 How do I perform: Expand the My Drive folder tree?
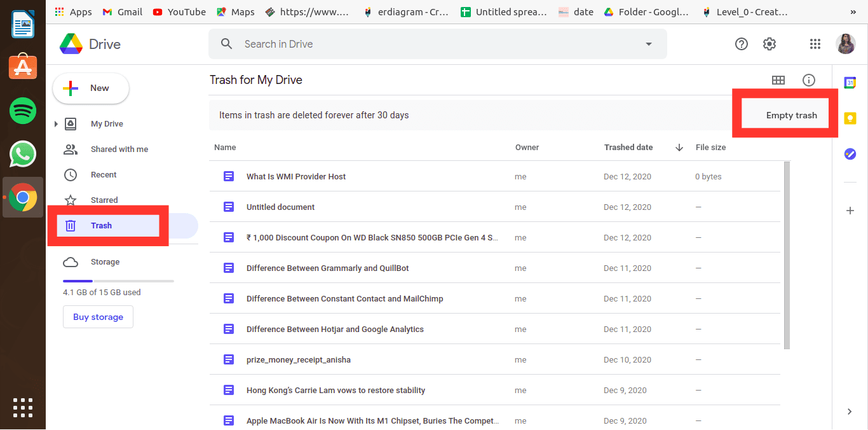(56, 124)
